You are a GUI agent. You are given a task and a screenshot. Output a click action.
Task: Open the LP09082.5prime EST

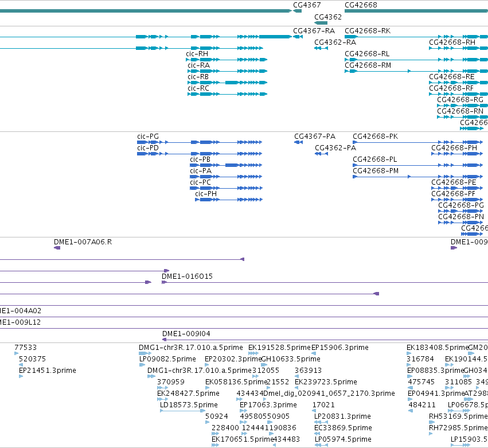[167, 359]
